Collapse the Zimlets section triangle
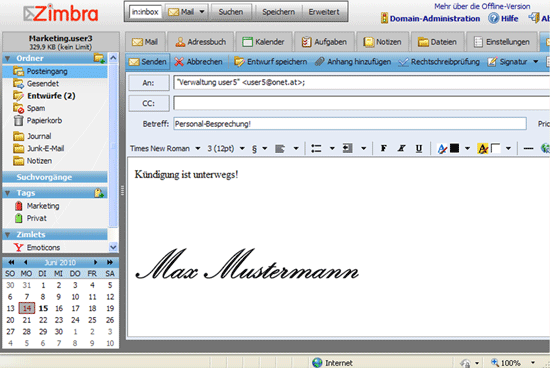 click(x=8, y=235)
